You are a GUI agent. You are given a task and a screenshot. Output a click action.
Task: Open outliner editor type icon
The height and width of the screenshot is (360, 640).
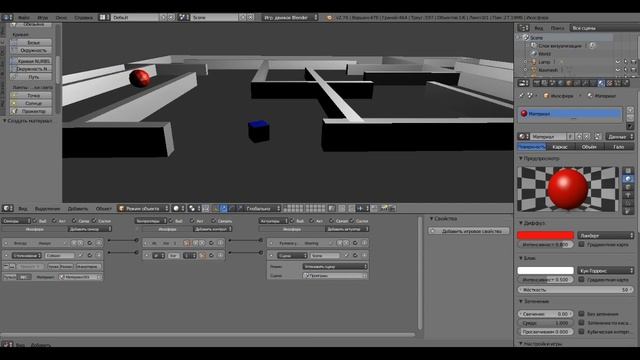pos(523,28)
